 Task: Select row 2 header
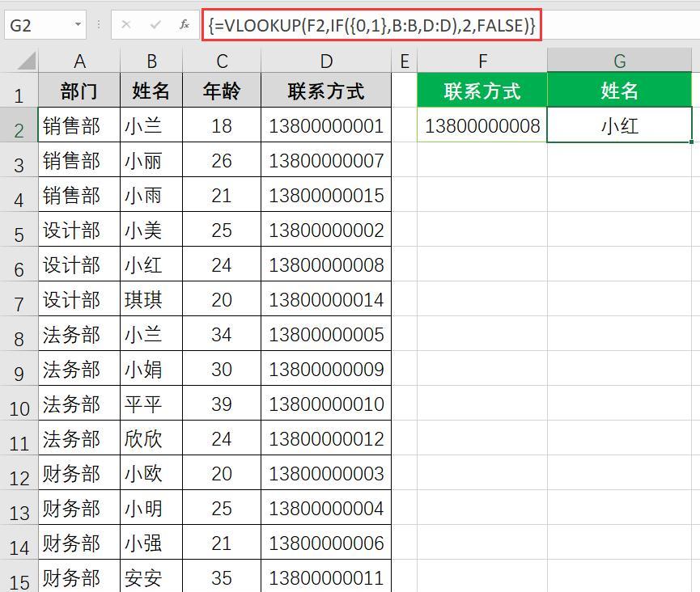tap(19, 125)
